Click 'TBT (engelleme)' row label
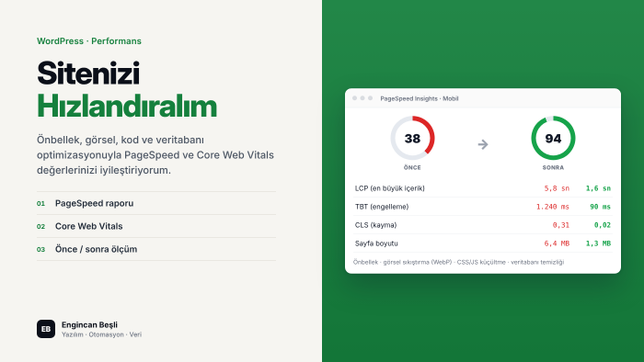 click(x=382, y=207)
